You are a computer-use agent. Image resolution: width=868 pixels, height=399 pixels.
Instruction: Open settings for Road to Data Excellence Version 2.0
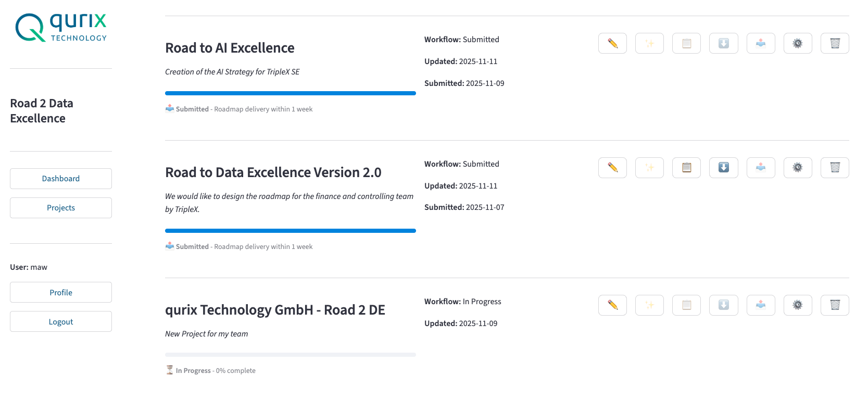click(798, 167)
